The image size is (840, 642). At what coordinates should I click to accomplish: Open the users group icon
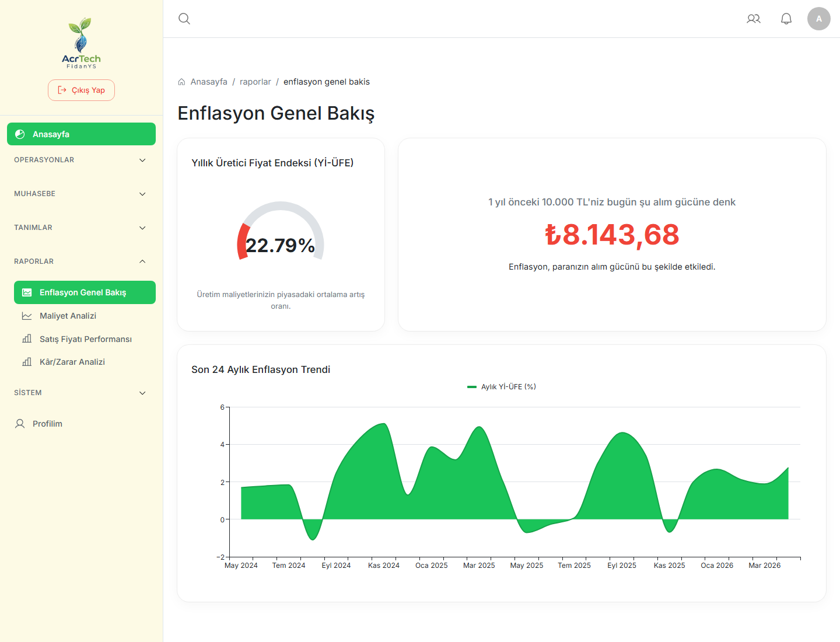coord(754,19)
